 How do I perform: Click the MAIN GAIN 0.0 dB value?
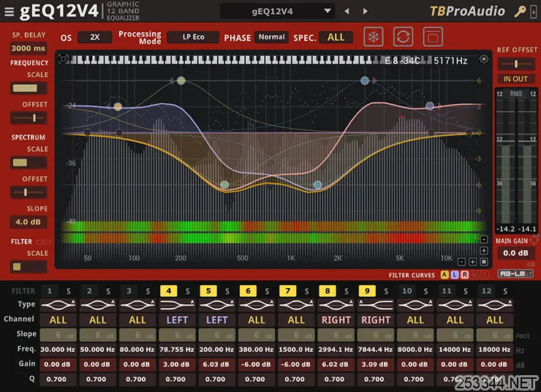click(516, 253)
